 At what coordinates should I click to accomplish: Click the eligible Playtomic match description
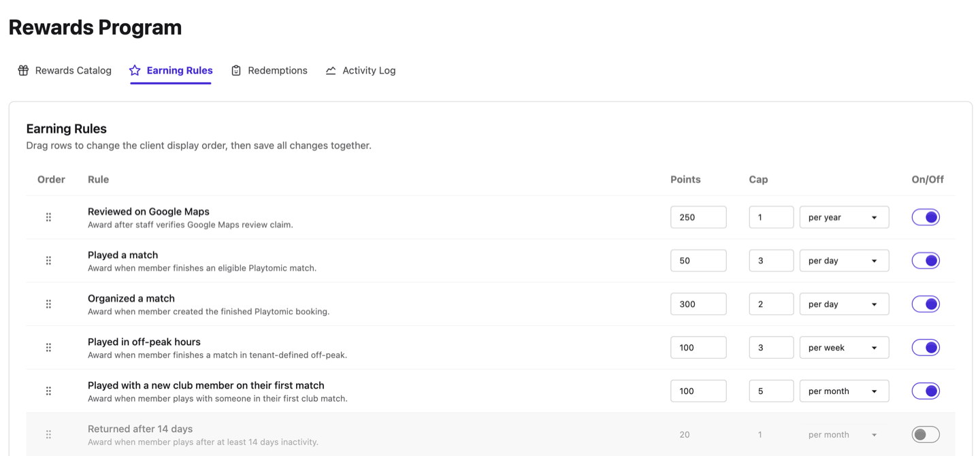coord(202,268)
